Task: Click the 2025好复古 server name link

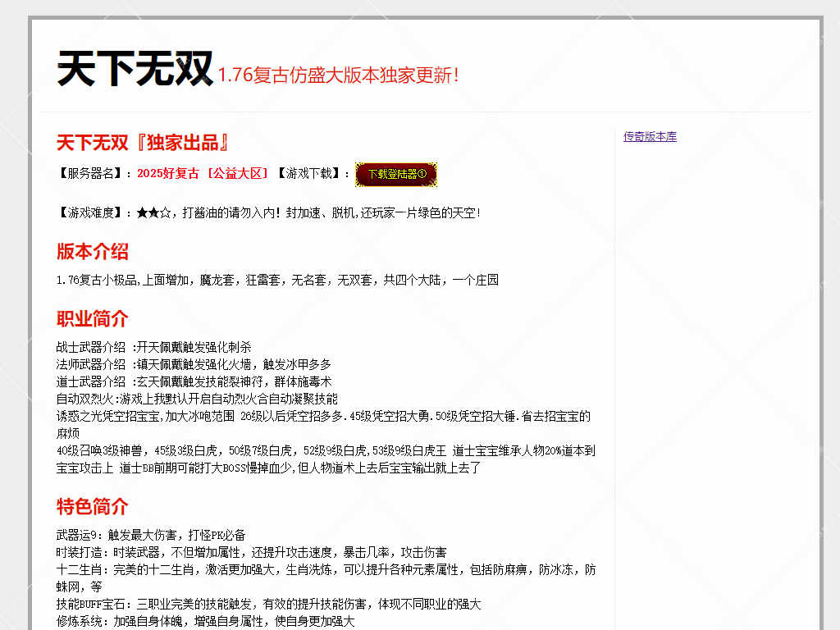Action: [164, 173]
